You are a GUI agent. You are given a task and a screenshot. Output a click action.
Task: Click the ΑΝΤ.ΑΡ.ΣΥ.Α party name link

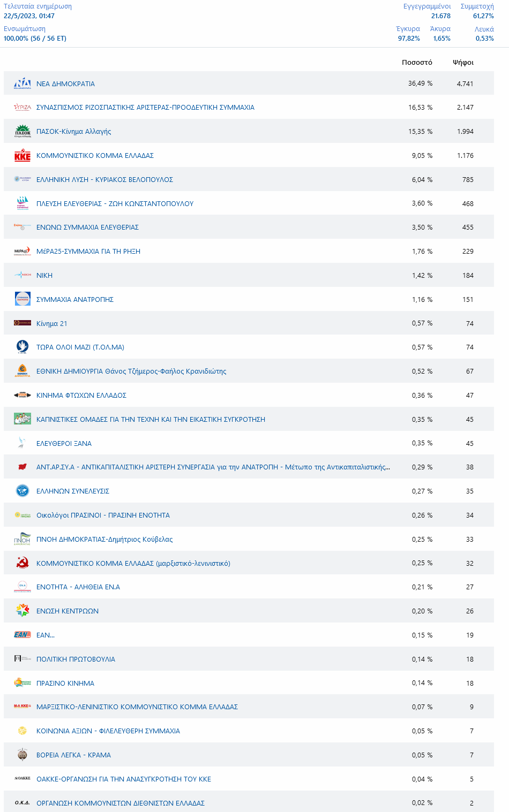coord(213,467)
